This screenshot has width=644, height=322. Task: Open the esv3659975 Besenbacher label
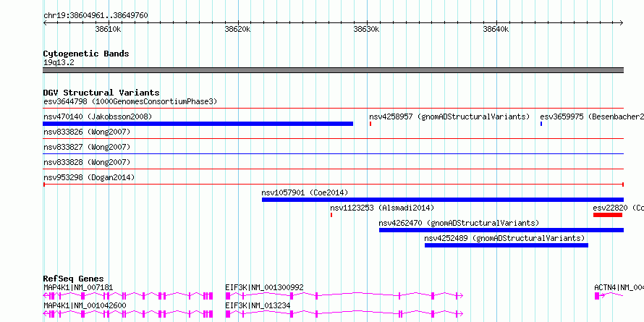[x=592, y=116]
